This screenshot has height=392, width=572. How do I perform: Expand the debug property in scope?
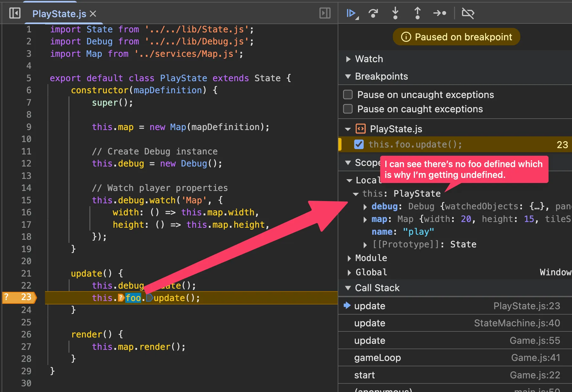pyautogui.click(x=365, y=207)
